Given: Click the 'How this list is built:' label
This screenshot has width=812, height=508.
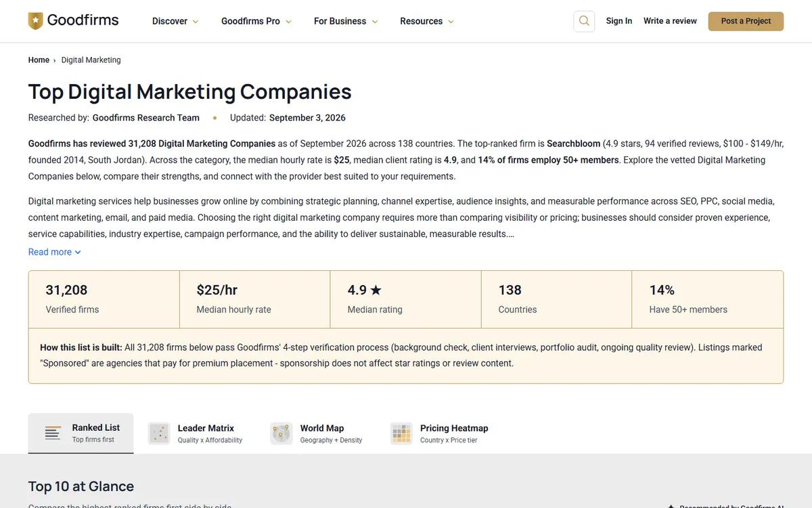Looking at the screenshot, I should point(81,347).
